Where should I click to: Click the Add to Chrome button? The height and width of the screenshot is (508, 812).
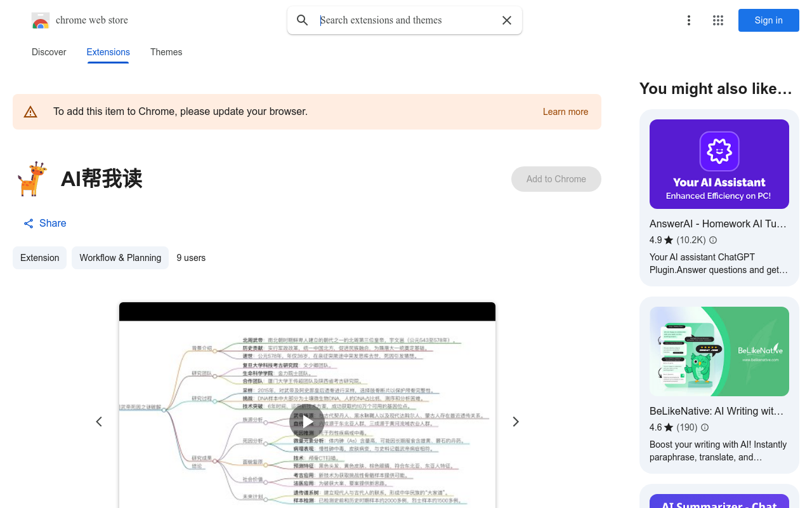[x=556, y=179]
